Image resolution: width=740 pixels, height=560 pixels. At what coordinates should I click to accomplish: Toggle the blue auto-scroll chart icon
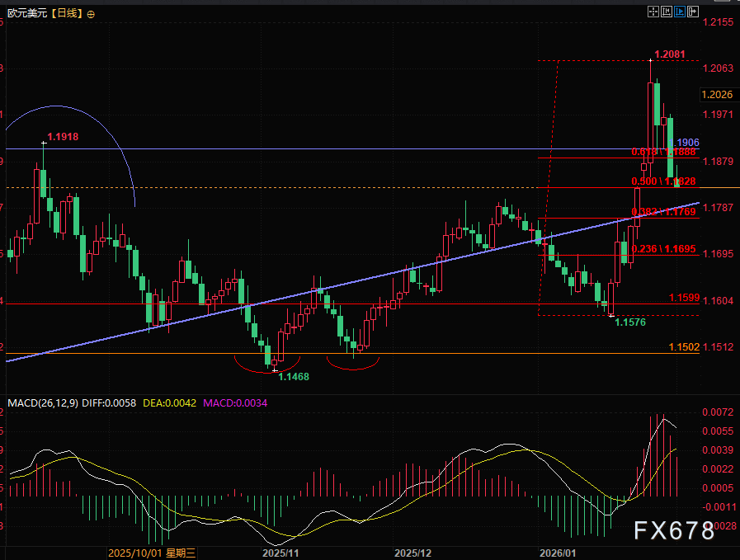[x=681, y=12]
